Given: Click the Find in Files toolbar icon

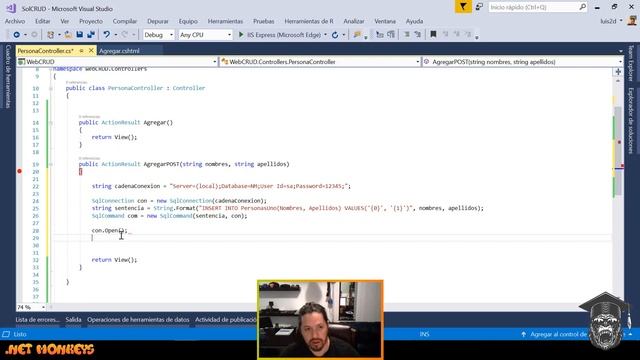Looking at the screenshot, I should click(357, 35).
